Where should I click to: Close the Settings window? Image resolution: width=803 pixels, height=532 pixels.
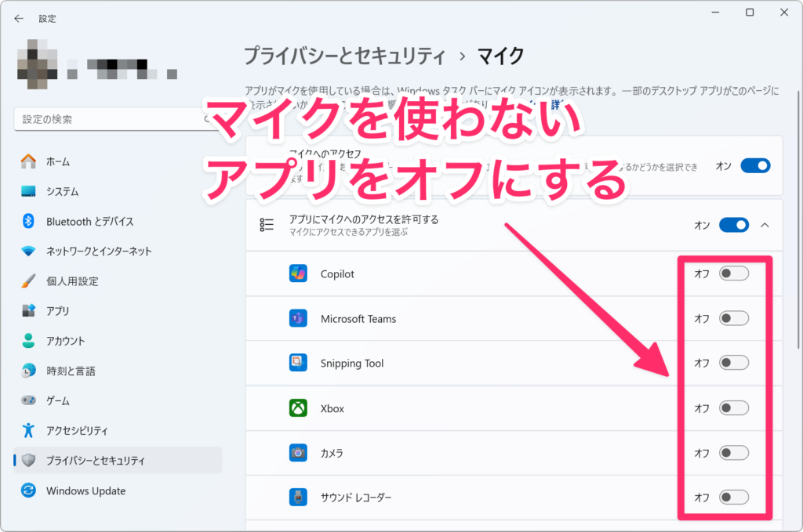pos(784,13)
